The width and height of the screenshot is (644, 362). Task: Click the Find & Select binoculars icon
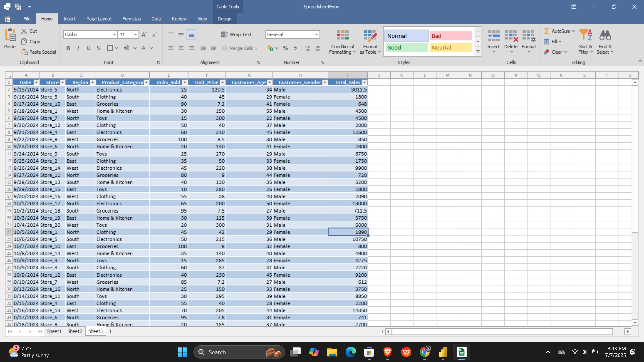[605, 35]
